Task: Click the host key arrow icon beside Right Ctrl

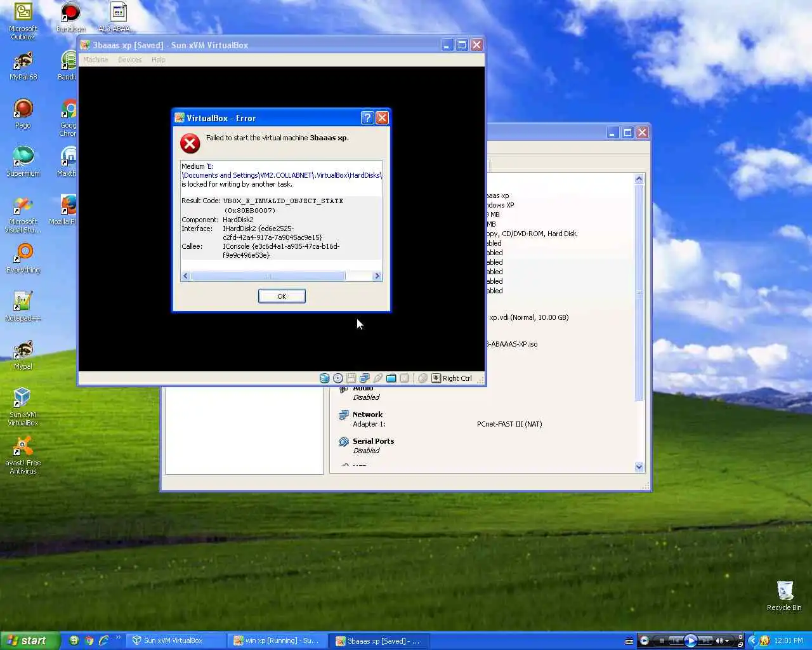Action: [x=436, y=378]
